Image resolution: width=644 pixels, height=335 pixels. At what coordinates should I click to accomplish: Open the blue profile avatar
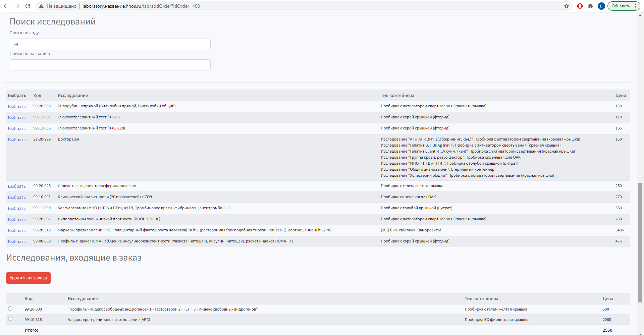tap(601, 6)
